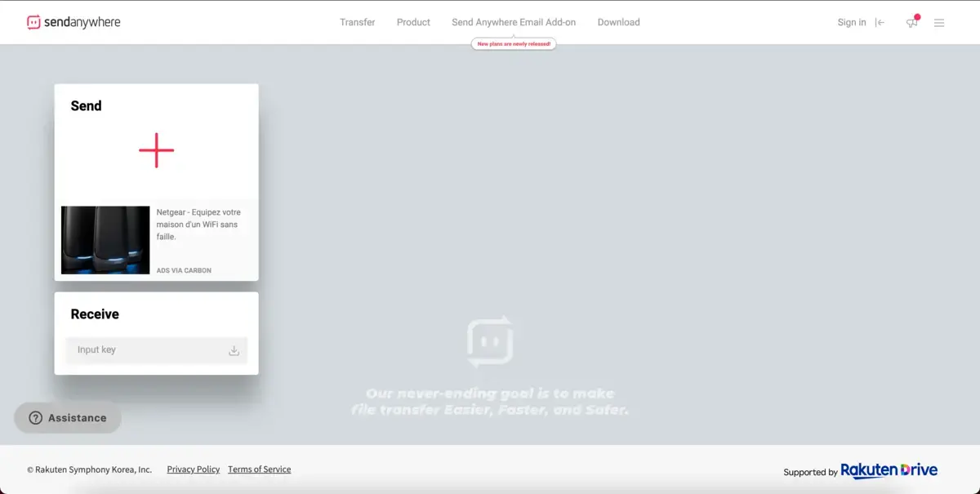The width and height of the screenshot is (980, 494).
Task: Click the Rakuten Drive logo
Action: click(x=889, y=470)
